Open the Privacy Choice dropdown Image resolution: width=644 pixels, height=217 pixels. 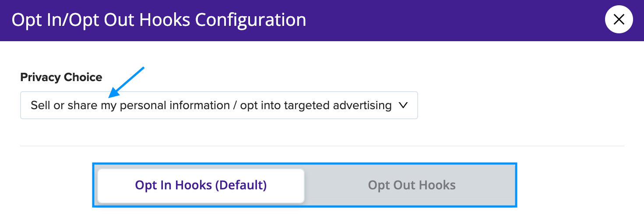(x=219, y=105)
